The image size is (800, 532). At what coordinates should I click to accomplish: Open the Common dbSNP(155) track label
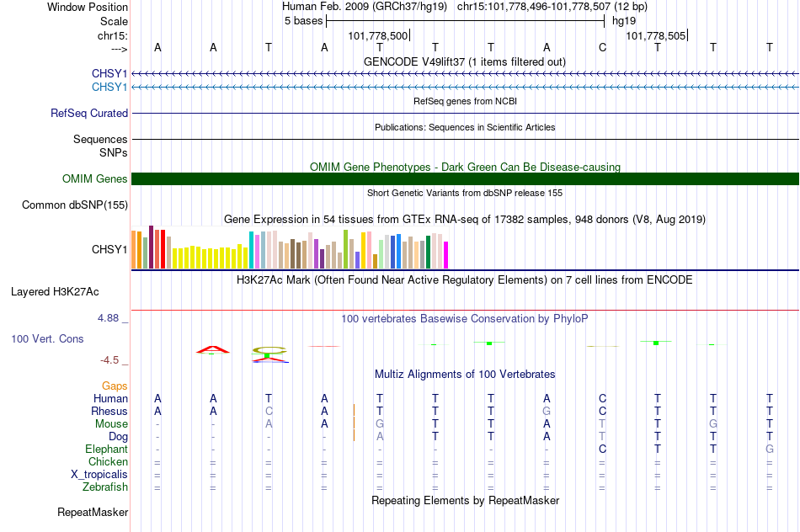(74, 205)
